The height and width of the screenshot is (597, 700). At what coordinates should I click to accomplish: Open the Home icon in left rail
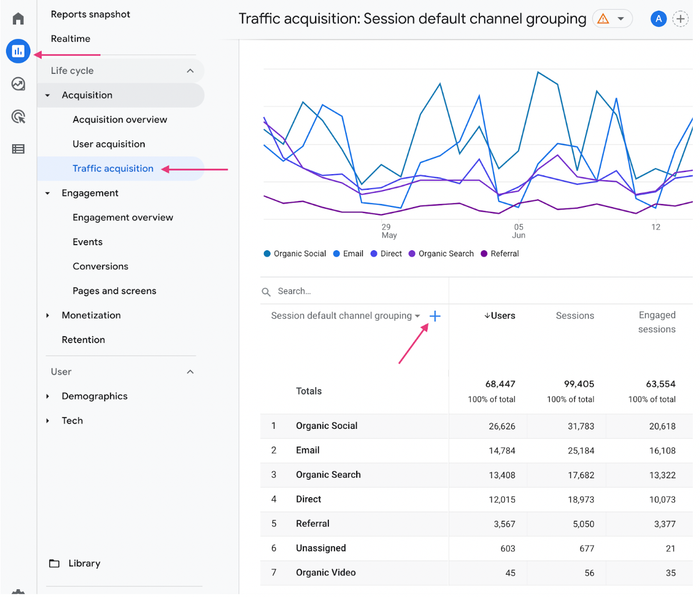[x=18, y=19]
